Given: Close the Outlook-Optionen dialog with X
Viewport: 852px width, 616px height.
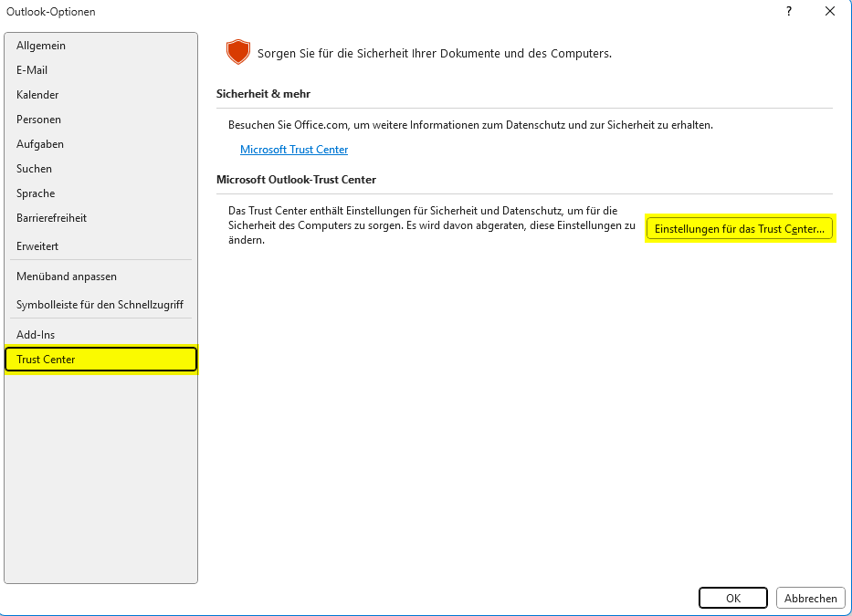Looking at the screenshot, I should click(x=829, y=11).
